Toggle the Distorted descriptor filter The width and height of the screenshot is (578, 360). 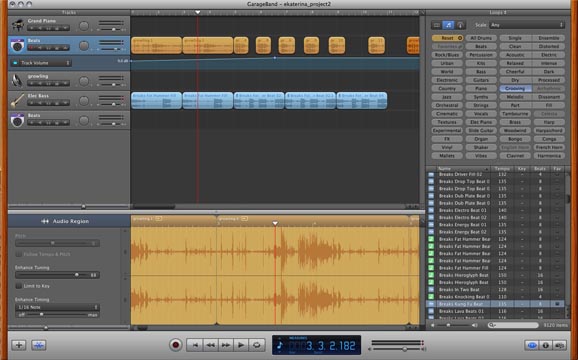pos(549,46)
